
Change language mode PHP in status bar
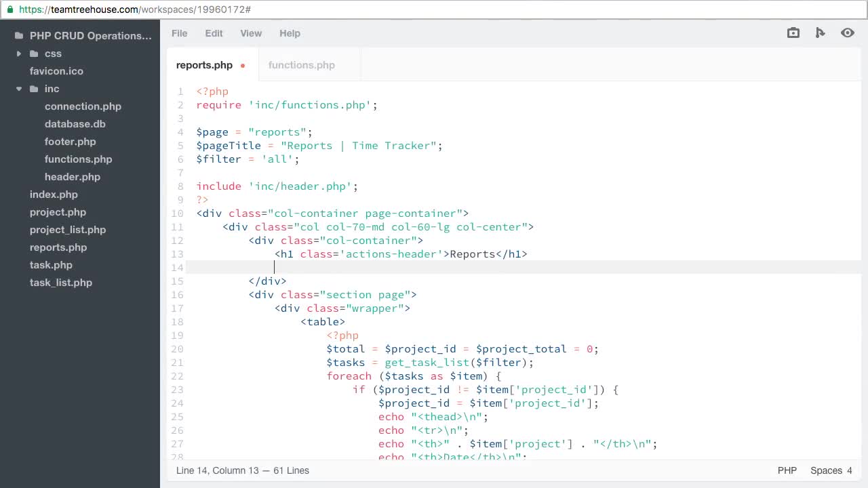pos(787,470)
